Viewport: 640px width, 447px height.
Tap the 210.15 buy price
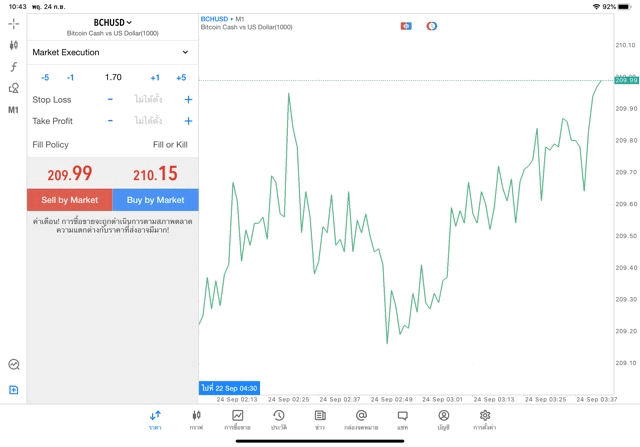tap(155, 173)
